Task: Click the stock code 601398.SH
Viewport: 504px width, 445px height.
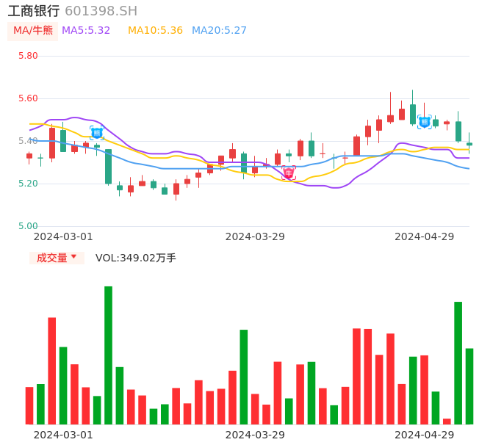Action: click(x=101, y=11)
